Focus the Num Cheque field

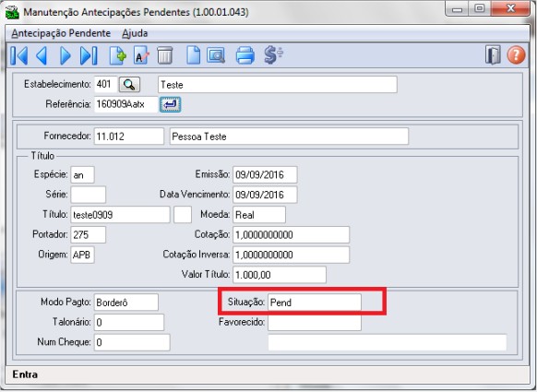pyautogui.click(x=132, y=342)
